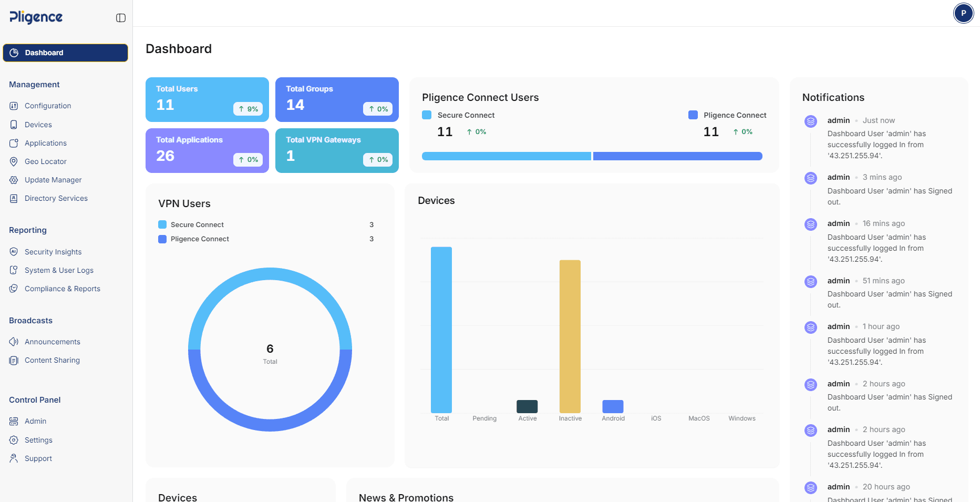Click the Support person icon
Image resolution: width=980 pixels, height=502 pixels.
[14, 458]
